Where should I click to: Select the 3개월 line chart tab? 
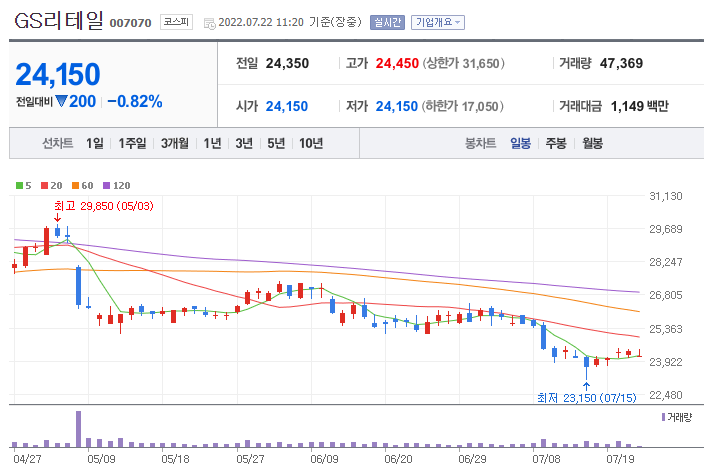point(175,143)
